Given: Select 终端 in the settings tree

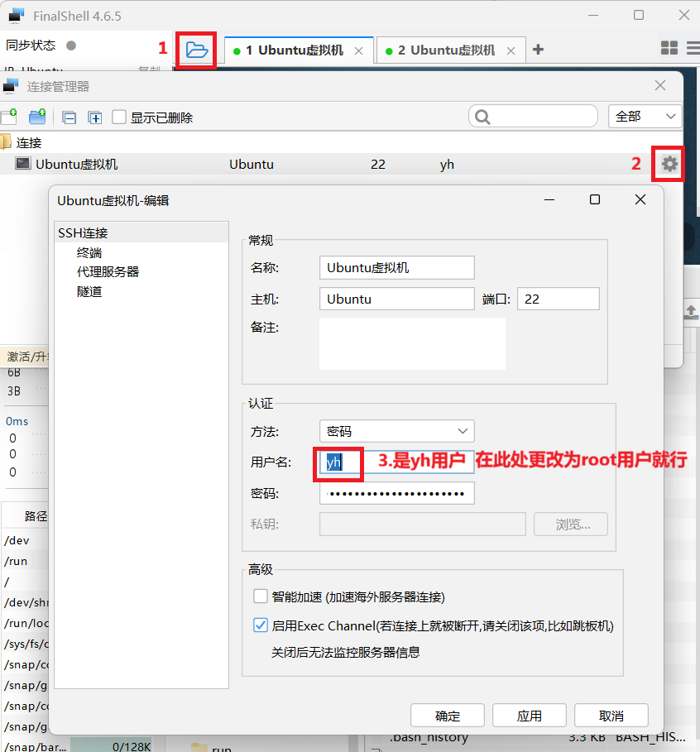Looking at the screenshot, I should coord(89,253).
